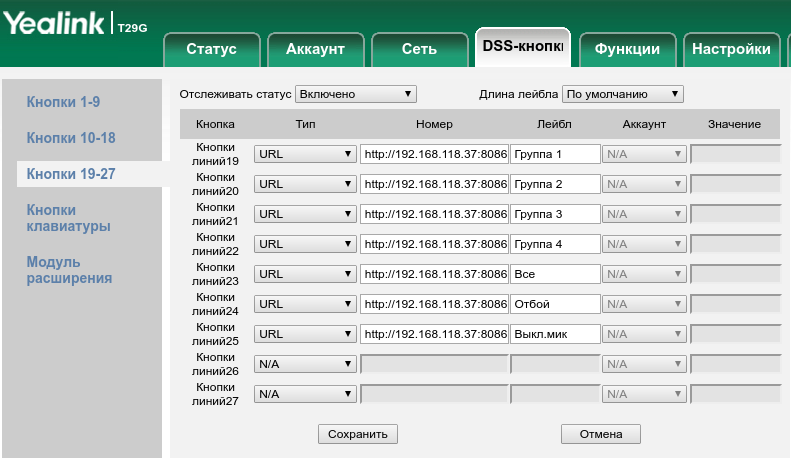The image size is (791, 458).
Task: Edit the Выкл.мик label field
Action: tap(554, 334)
